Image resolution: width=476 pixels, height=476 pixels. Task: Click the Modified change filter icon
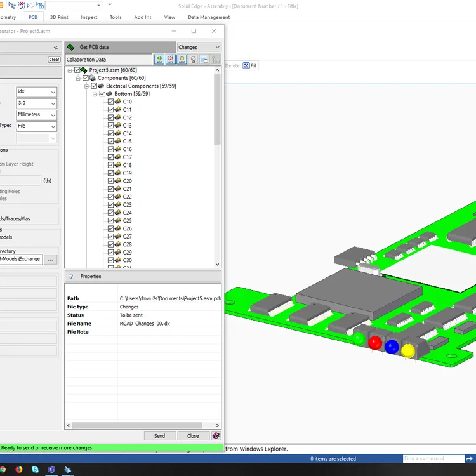pos(182,60)
